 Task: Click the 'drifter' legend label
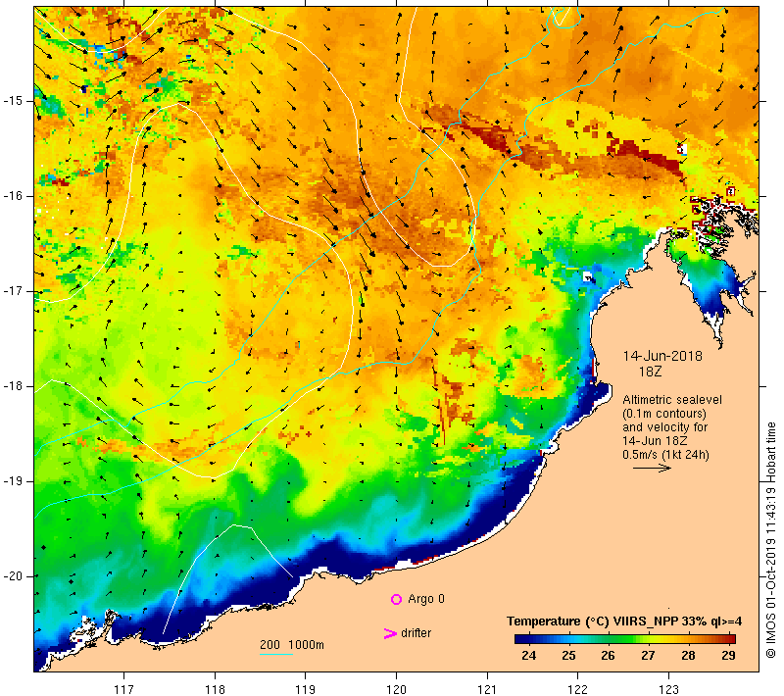click(416, 633)
